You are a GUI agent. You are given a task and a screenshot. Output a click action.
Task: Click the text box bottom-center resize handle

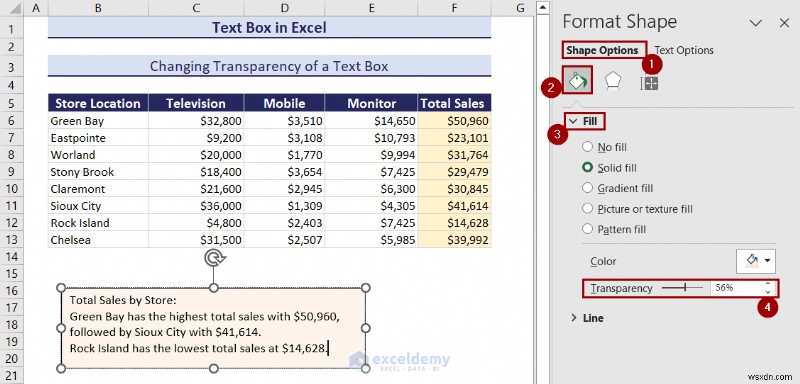pos(214,368)
